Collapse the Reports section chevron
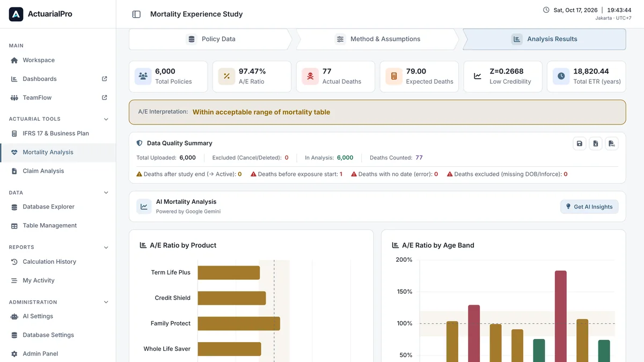644x362 pixels. [x=106, y=247]
